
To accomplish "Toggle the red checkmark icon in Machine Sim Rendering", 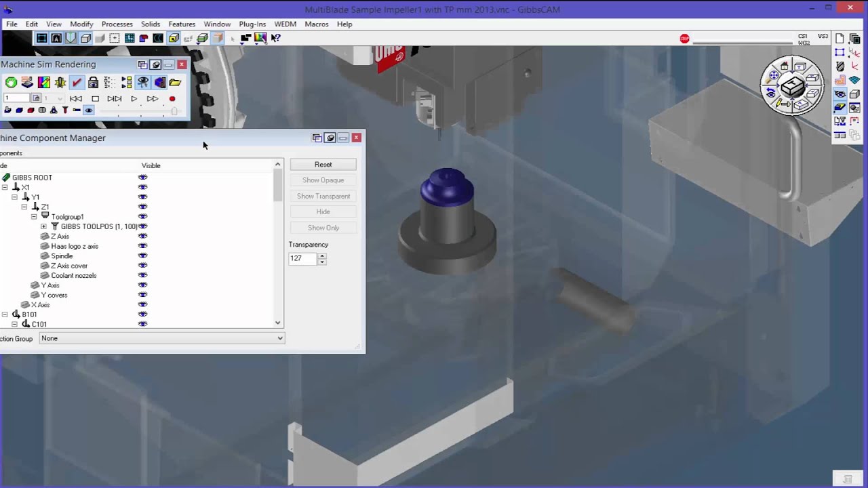I will point(77,82).
